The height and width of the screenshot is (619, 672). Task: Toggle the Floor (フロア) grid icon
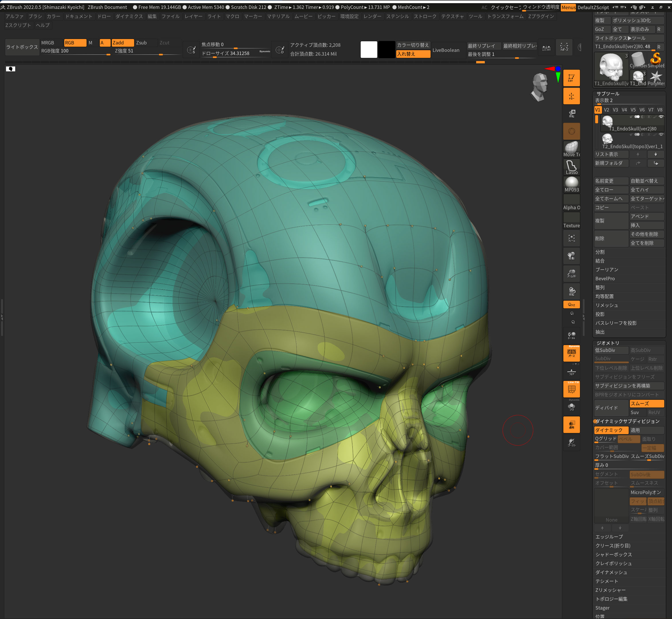[x=571, y=372]
